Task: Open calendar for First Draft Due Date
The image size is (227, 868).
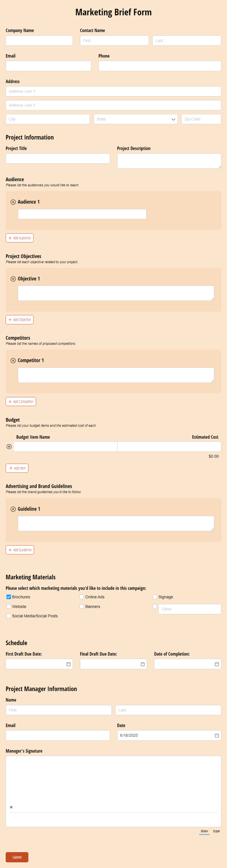Action: point(69,664)
